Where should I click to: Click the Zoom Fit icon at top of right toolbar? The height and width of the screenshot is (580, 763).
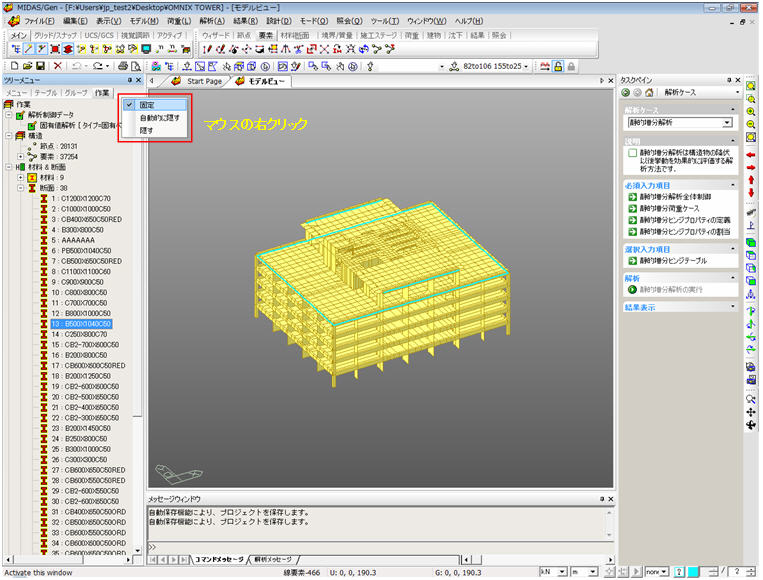(751, 86)
